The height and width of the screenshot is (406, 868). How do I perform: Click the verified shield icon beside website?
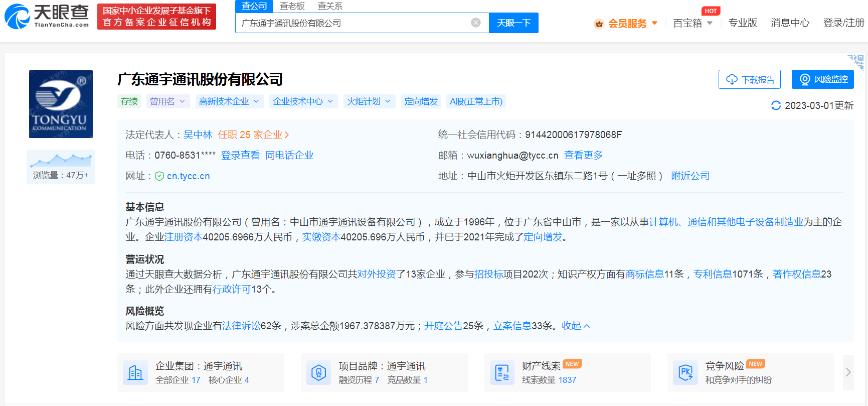159,176
